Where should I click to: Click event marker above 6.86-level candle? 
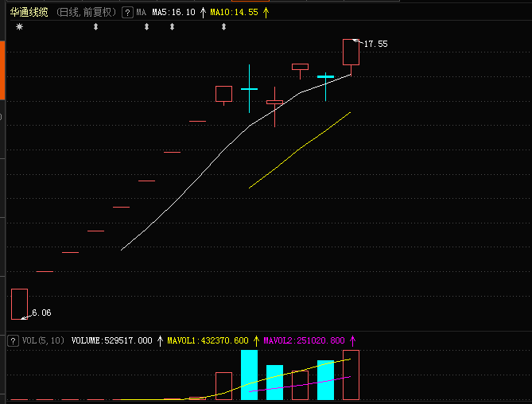pyautogui.click(x=95, y=26)
